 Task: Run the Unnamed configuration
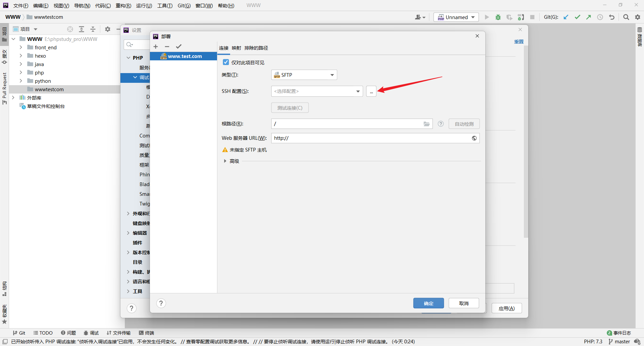point(487,17)
